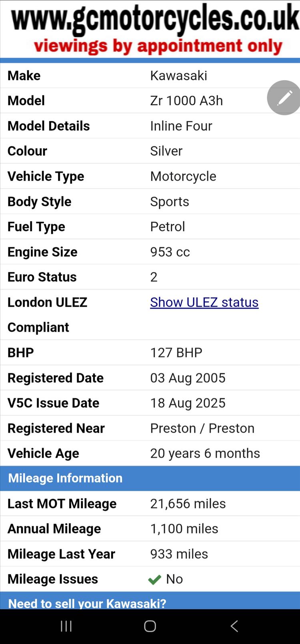
Task: Tap the Annual Mileage 1,100 miles value
Action: pos(184,529)
